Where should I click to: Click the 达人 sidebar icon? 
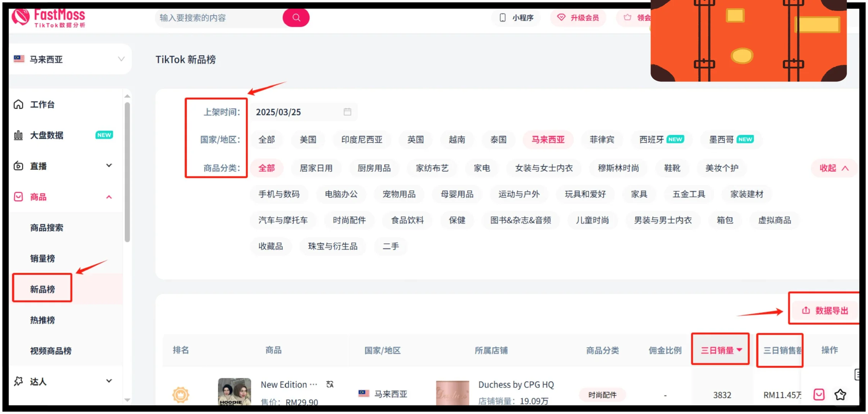pyautogui.click(x=18, y=381)
